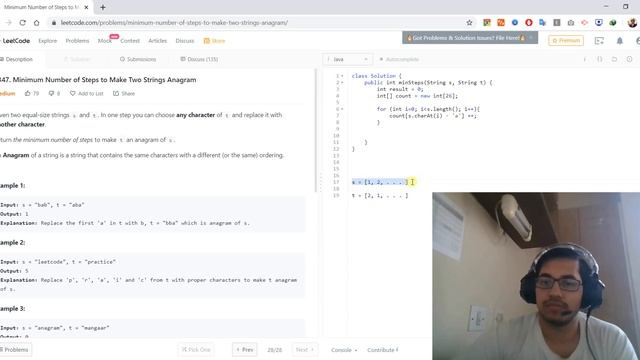This screenshot has height=360, width=640.
Task: Open the Problems list button at bottom
Action: pos(15,350)
